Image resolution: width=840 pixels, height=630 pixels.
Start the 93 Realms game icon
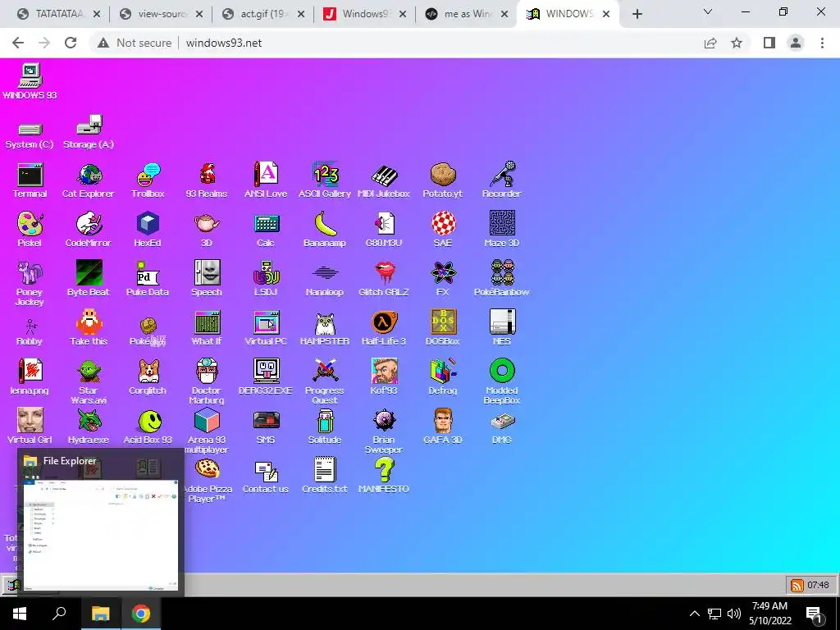click(207, 180)
